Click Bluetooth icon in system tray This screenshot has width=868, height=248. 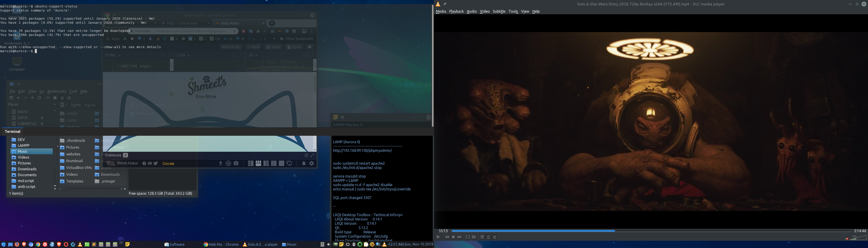click(354, 244)
